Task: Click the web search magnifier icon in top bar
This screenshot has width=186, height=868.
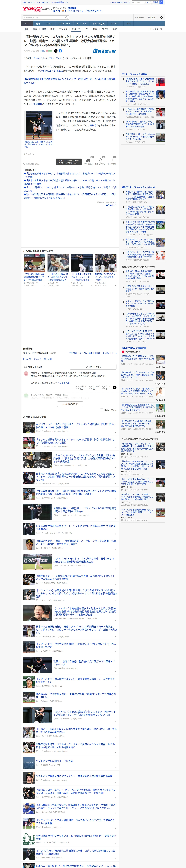Action: pos(161,2)
